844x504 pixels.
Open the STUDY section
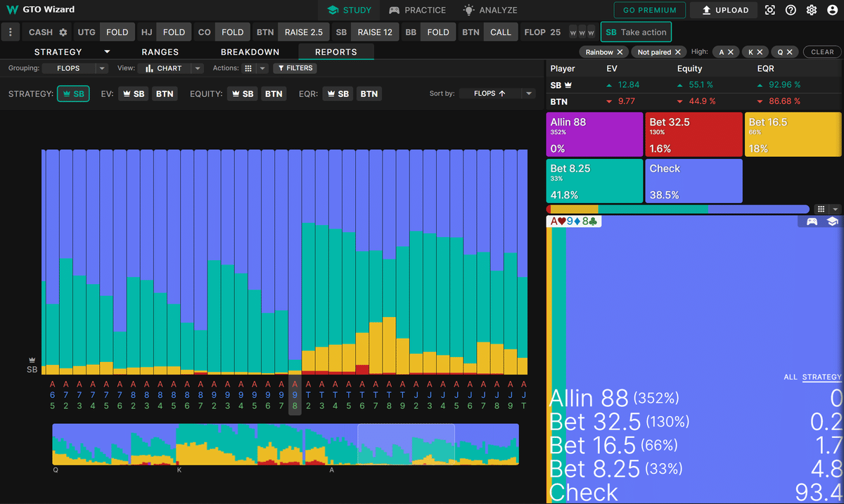tap(349, 10)
